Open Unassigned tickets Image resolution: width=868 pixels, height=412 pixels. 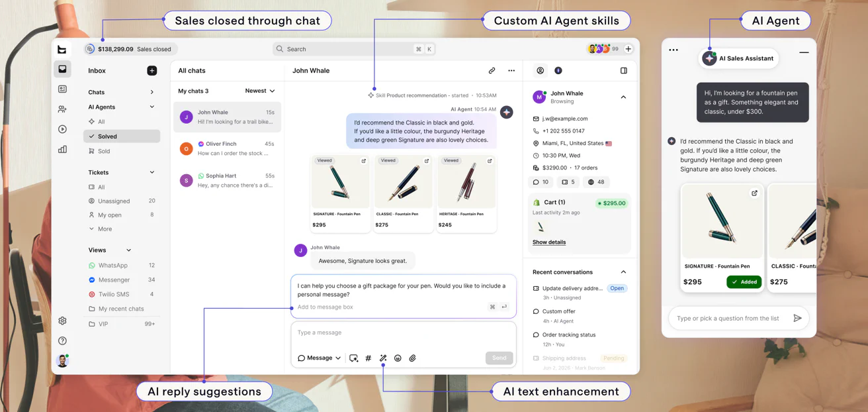[x=122, y=201]
